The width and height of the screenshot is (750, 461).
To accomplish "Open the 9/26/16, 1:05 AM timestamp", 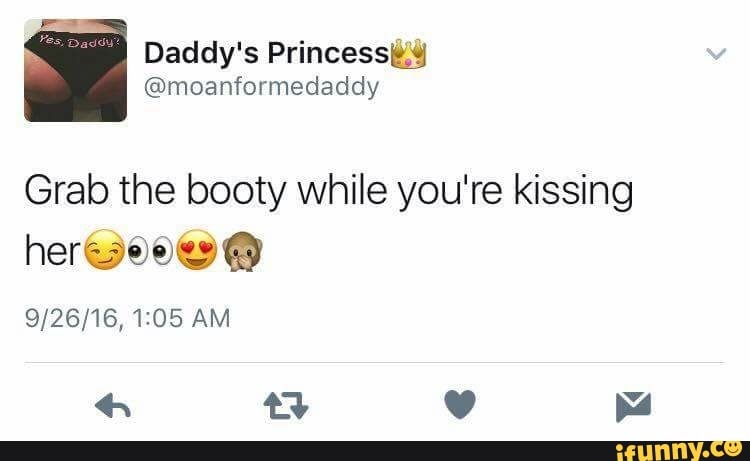I will pyautogui.click(x=127, y=318).
